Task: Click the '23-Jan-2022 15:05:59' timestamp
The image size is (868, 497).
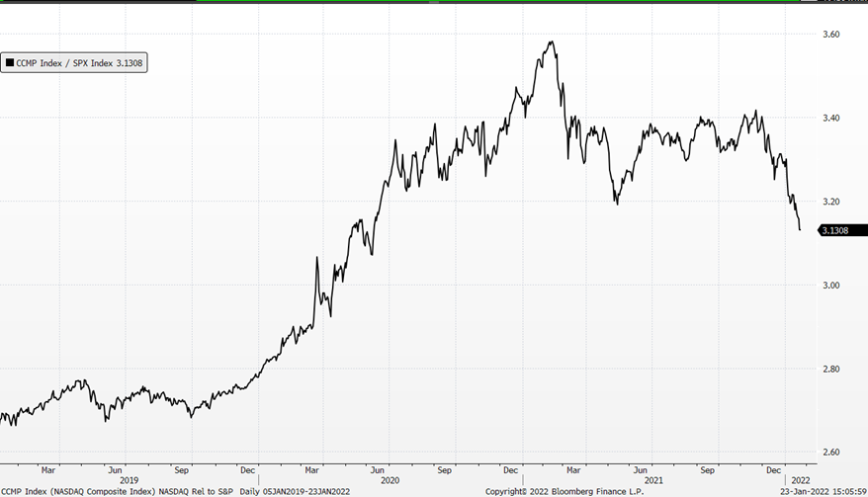Action: 824,491
